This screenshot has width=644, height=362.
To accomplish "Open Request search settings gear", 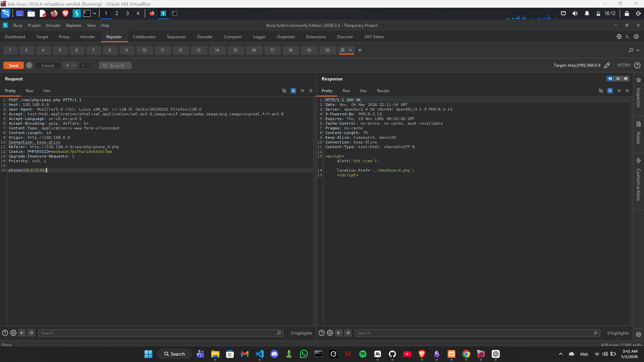I will [13, 333].
